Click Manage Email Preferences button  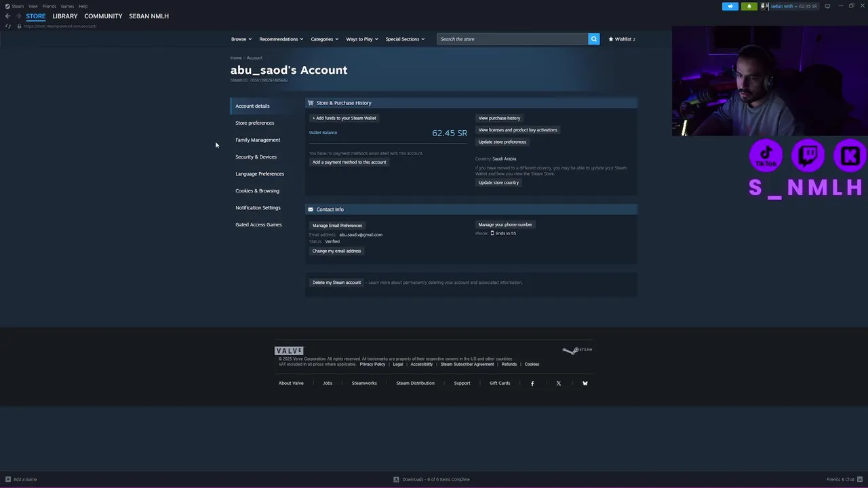[337, 225]
